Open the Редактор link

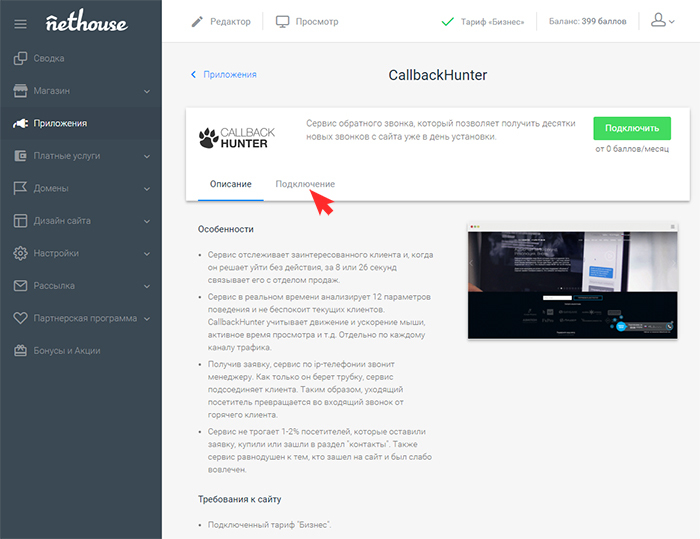click(x=230, y=21)
